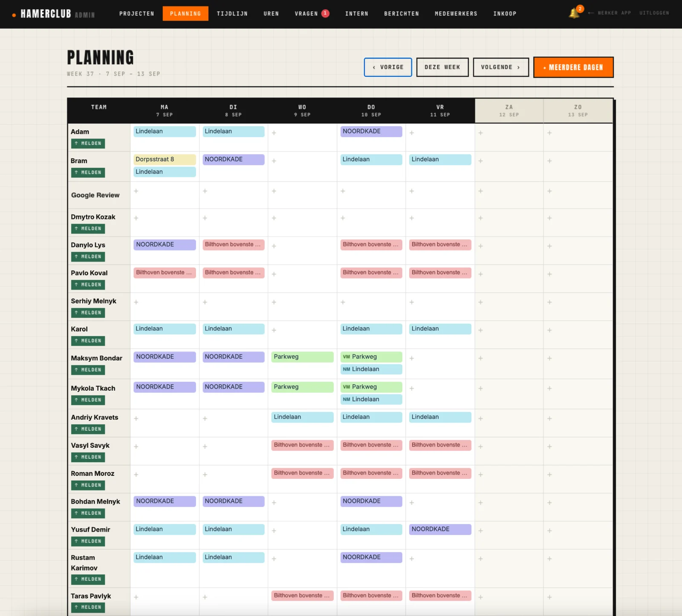Image resolution: width=682 pixels, height=616 pixels.
Task: Go to the Medewerkers page
Action: pos(456,14)
